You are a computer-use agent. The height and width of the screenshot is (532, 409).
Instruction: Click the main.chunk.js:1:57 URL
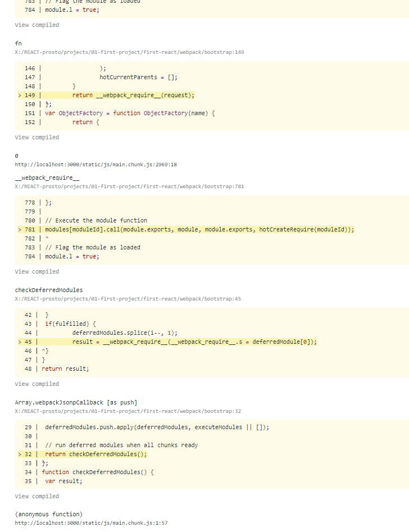pyautogui.click(x=92, y=523)
